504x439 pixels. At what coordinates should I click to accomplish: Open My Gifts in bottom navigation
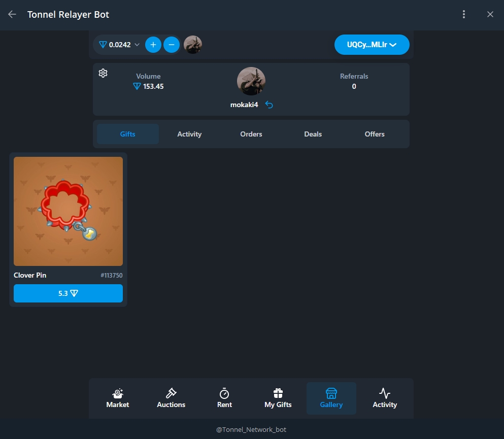(278, 398)
